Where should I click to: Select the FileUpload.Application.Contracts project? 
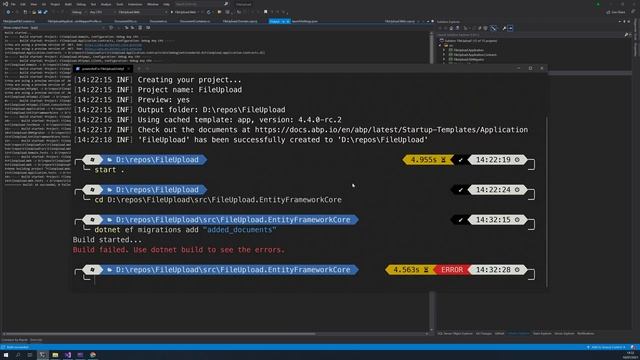tap(475, 55)
